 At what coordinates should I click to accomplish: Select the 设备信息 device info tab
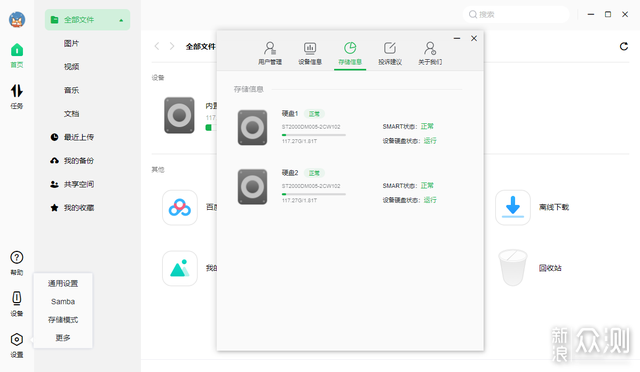310,53
